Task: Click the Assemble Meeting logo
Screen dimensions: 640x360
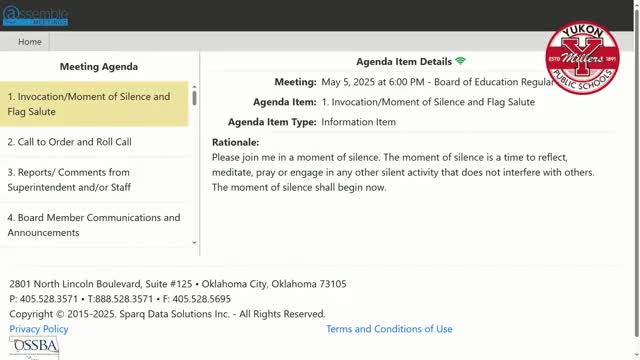Action: (x=35, y=16)
